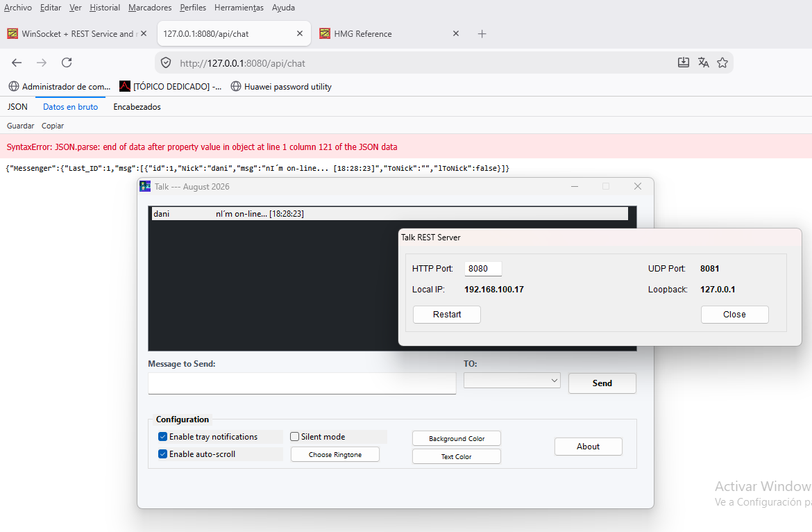Click Close in Talk REST Server dialog
This screenshot has height=532, width=812.
click(734, 315)
